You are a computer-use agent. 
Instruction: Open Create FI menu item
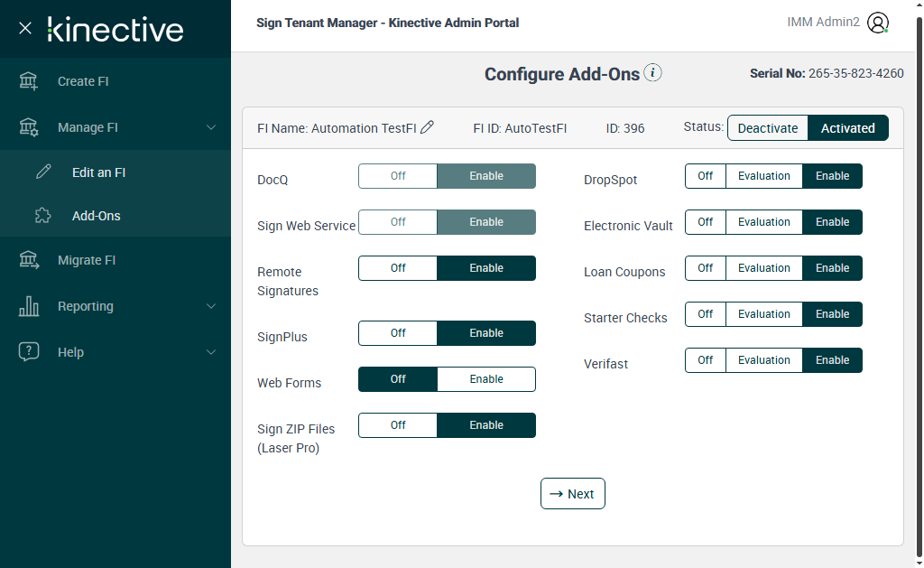[115, 81]
